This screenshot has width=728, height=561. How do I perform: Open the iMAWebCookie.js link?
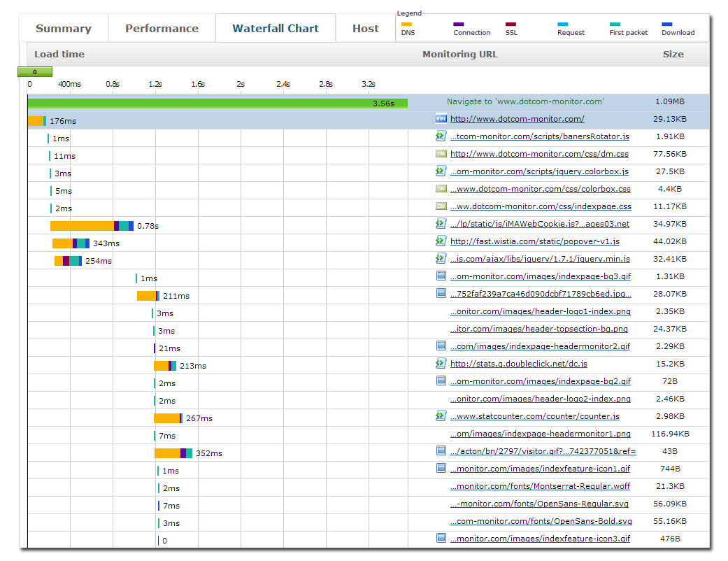[x=539, y=224]
